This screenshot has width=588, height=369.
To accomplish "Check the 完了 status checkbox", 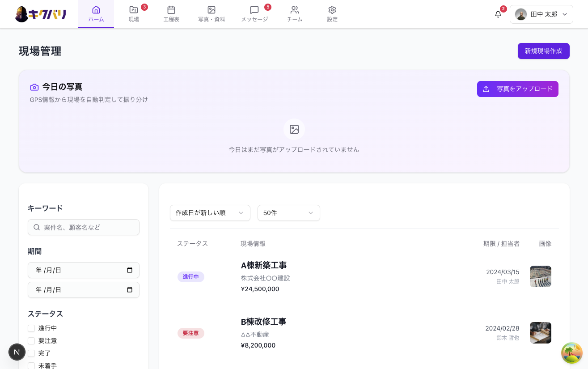I will point(31,353).
